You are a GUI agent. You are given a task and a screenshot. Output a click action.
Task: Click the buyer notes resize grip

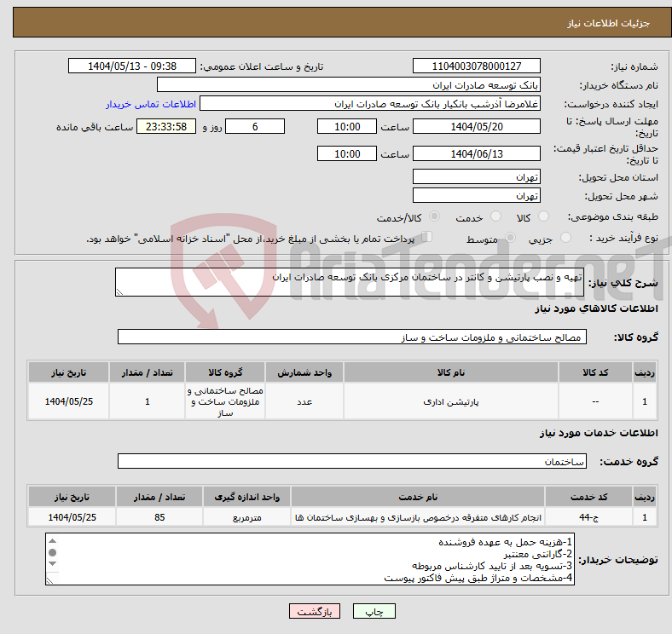[x=49, y=581]
